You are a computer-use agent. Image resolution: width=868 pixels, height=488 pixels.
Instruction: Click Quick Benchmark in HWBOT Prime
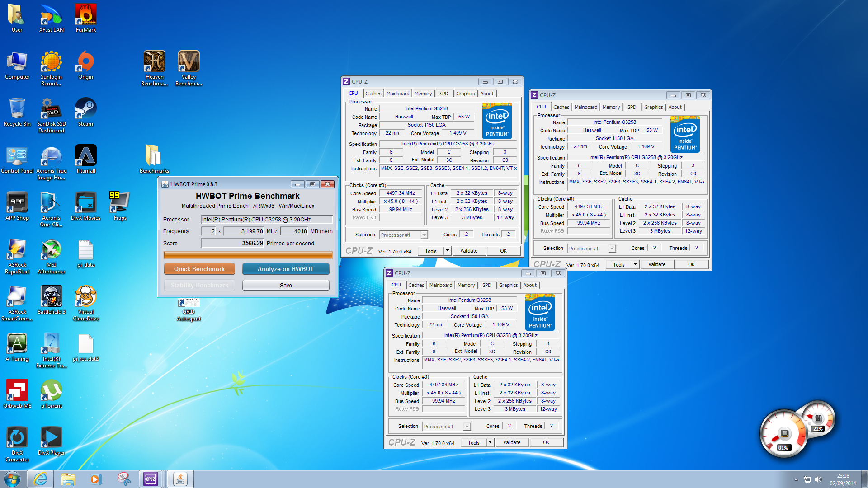pyautogui.click(x=199, y=269)
